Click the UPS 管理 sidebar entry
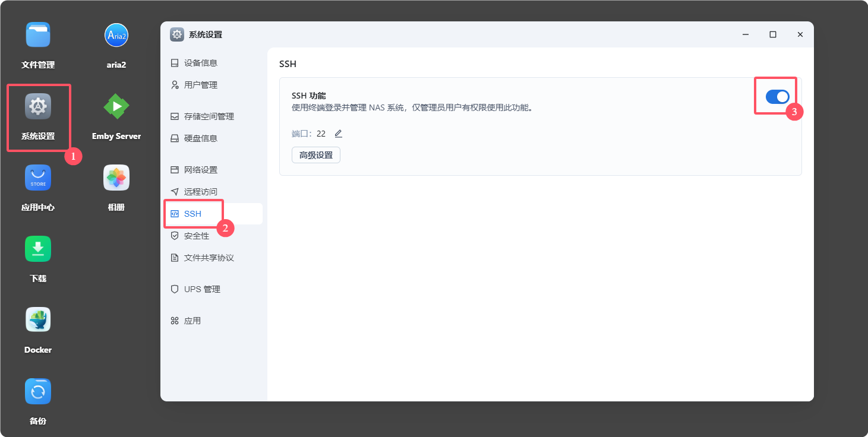The width and height of the screenshot is (868, 437). click(202, 289)
